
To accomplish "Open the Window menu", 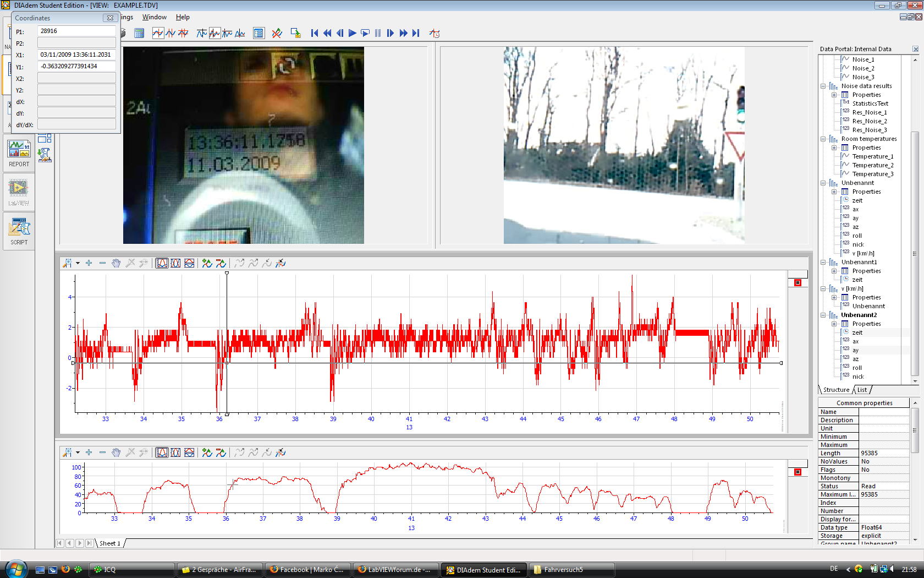I will [x=154, y=17].
